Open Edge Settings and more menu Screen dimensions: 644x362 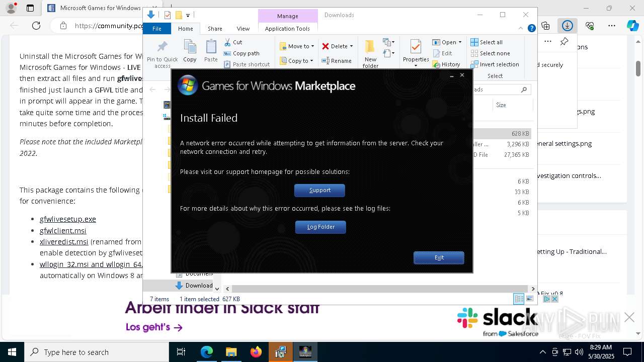612,26
